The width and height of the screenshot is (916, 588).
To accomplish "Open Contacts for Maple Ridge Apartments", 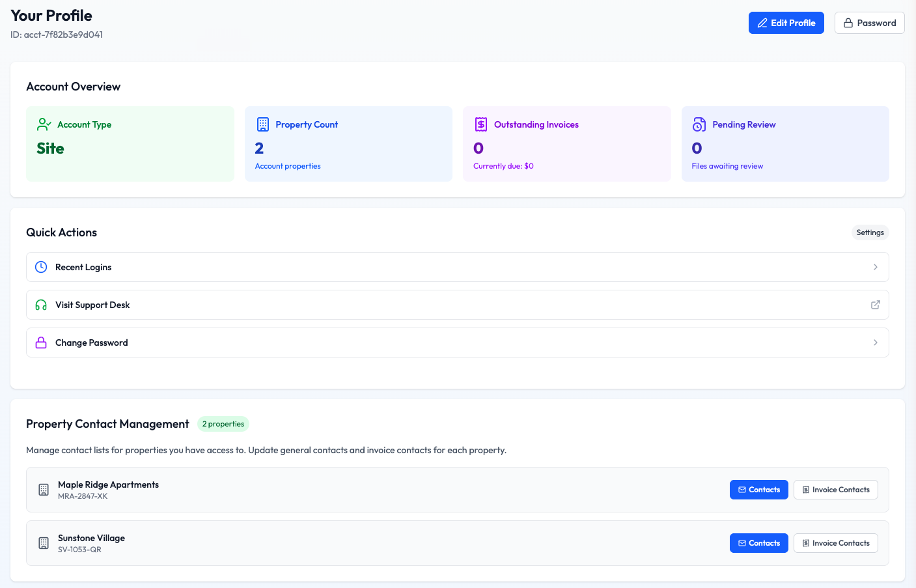I will coord(758,490).
